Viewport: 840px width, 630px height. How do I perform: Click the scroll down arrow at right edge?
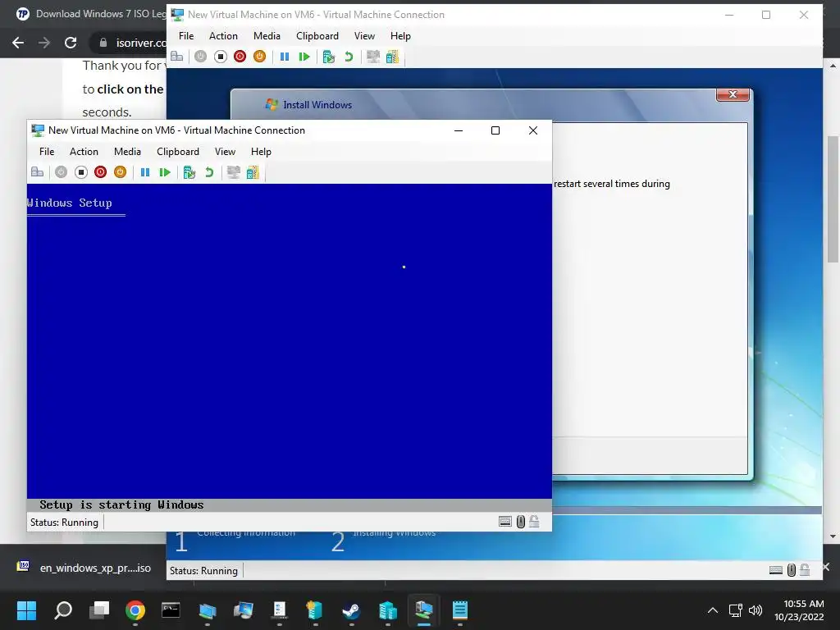point(833,536)
